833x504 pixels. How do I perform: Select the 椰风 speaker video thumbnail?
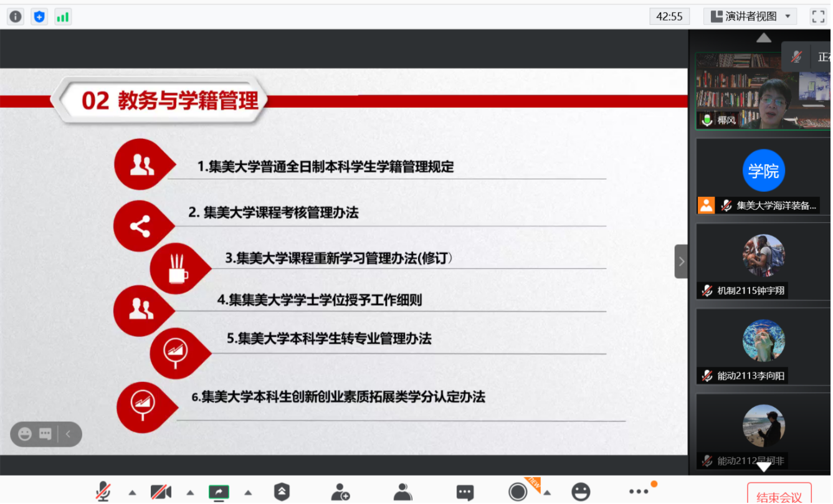point(763,91)
